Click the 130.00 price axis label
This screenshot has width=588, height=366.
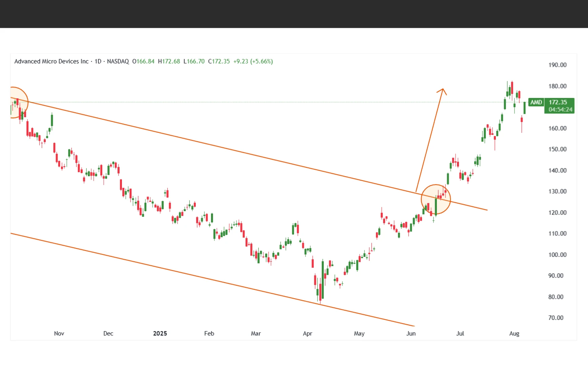[x=557, y=191]
